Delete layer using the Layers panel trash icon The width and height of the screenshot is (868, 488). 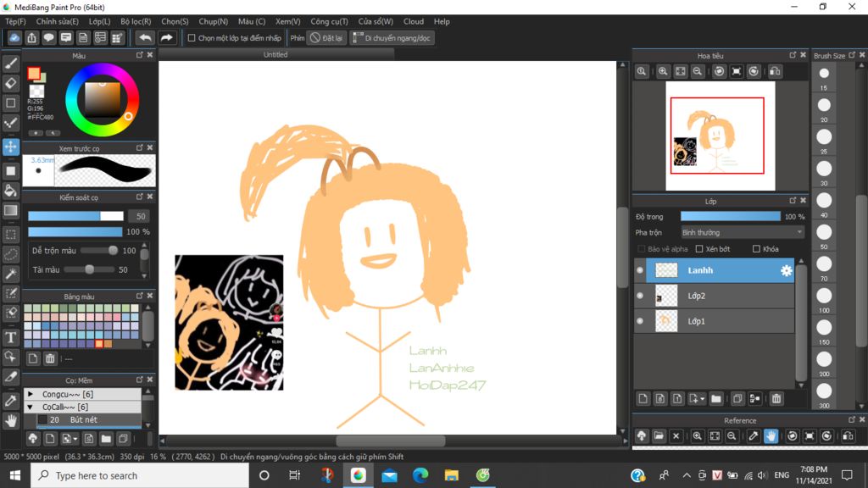[x=776, y=398]
